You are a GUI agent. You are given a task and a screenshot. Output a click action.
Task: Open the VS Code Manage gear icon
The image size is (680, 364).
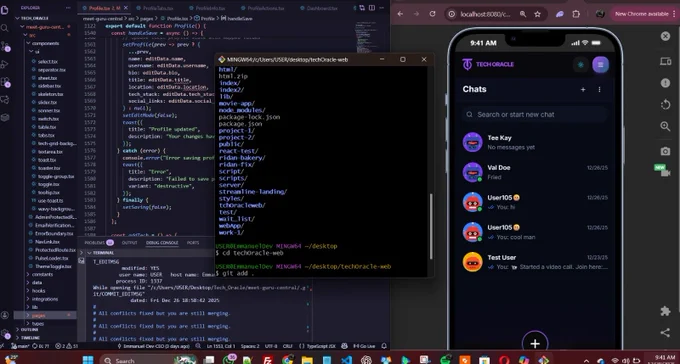point(5,334)
